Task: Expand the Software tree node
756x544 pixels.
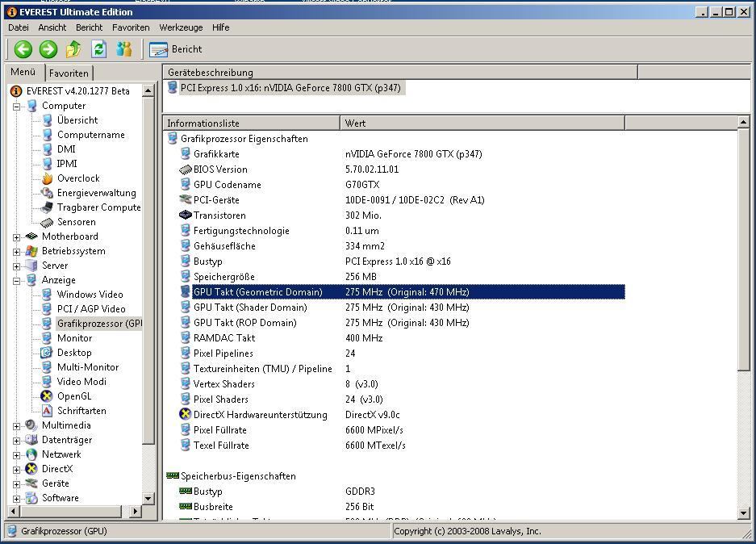Action: click(16, 498)
